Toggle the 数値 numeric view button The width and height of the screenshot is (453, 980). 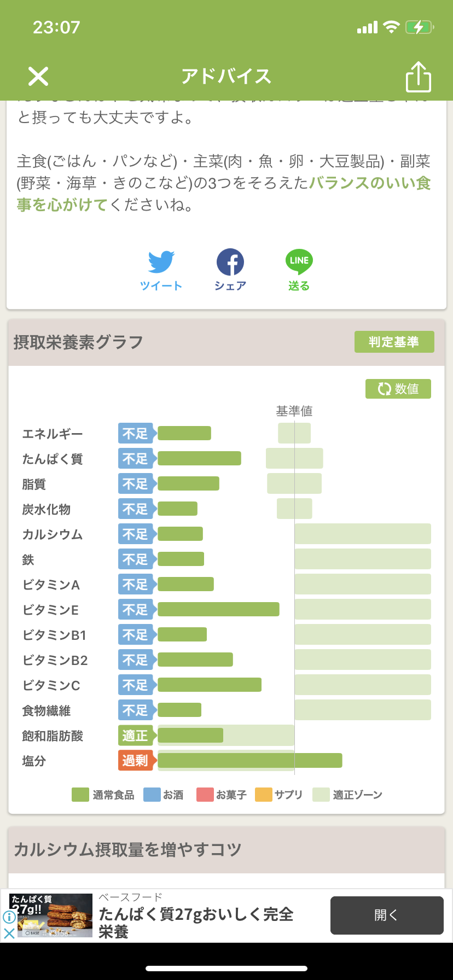398,389
